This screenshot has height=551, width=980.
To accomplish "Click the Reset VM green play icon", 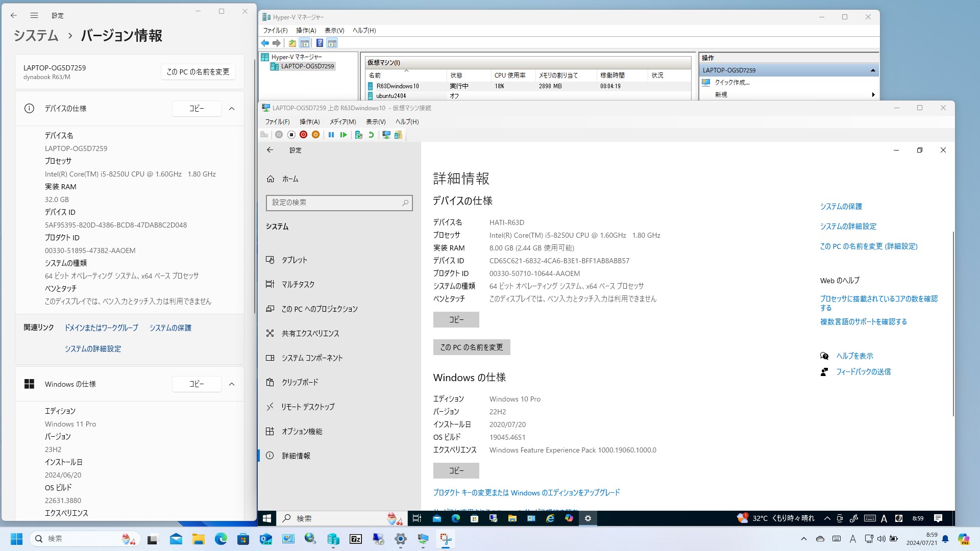I will [344, 135].
